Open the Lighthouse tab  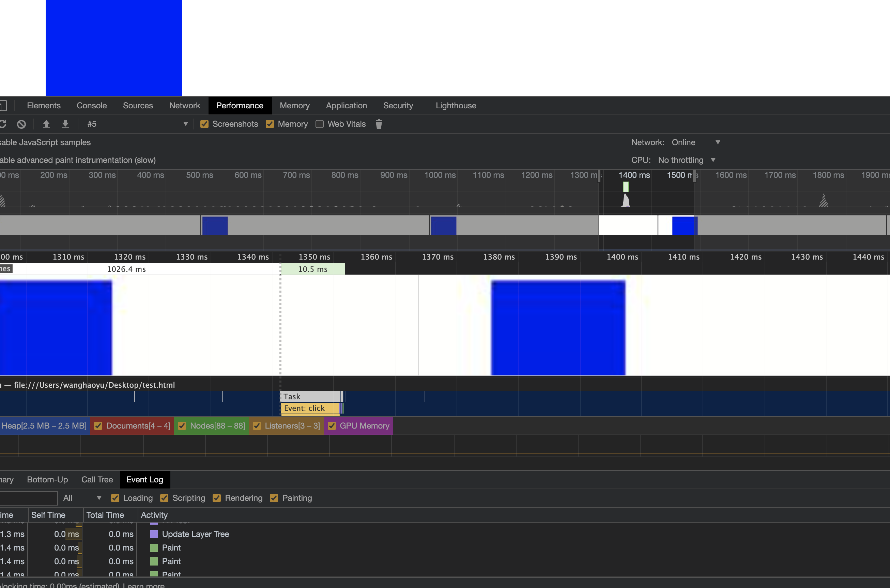pos(456,106)
